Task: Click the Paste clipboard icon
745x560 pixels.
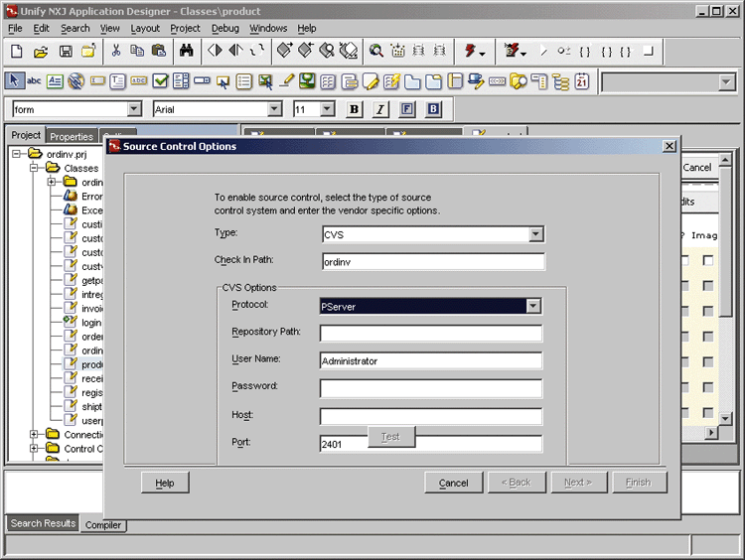Action: (159, 51)
